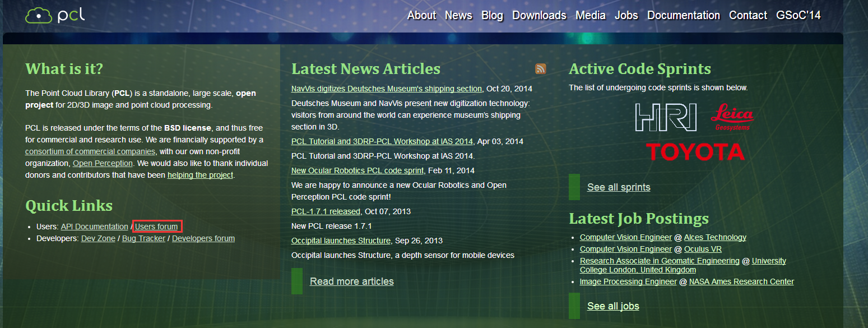
Task: Click the PCL cloud logo
Action: pos(55,15)
